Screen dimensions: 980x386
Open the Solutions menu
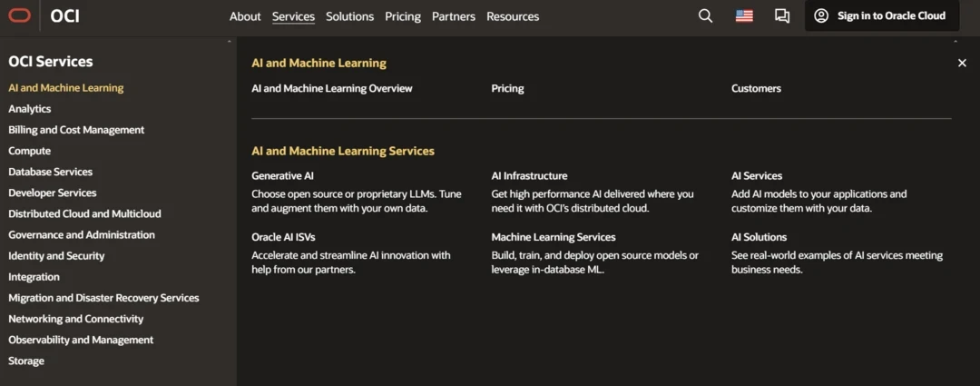tap(349, 16)
